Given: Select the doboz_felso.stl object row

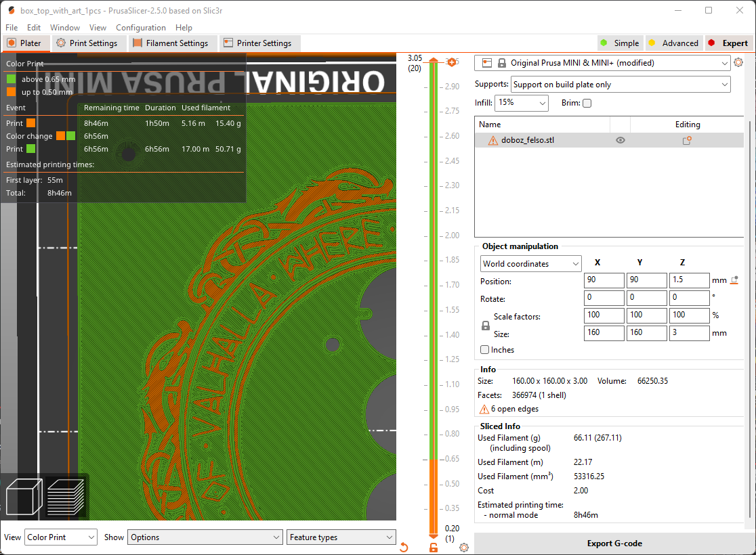Looking at the screenshot, I should (x=609, y=140).
